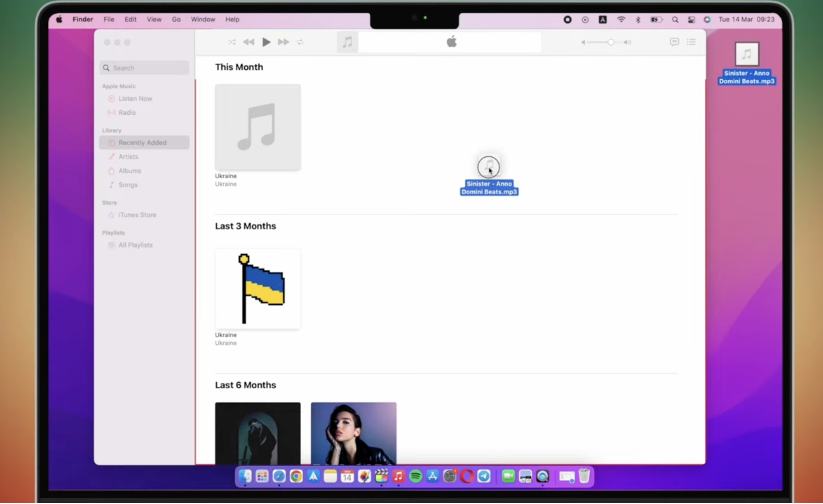Open the Playing Next queue list icon
This screenshot has height=504, width=823.
coord(691,42)
